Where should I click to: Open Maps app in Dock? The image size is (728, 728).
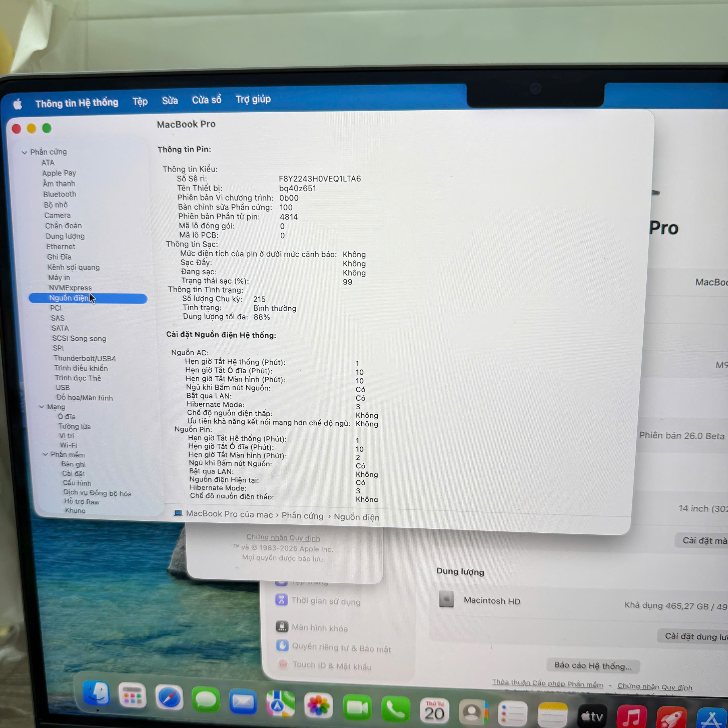281,703
